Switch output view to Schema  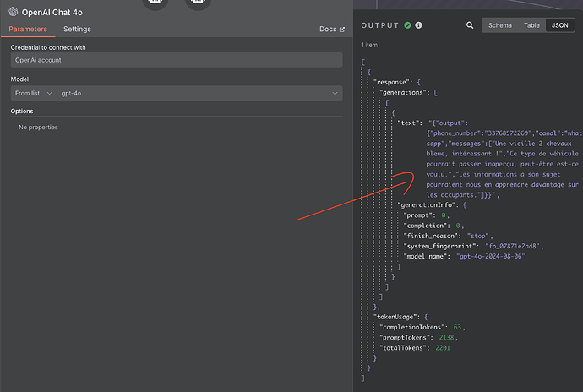(499, 25)
